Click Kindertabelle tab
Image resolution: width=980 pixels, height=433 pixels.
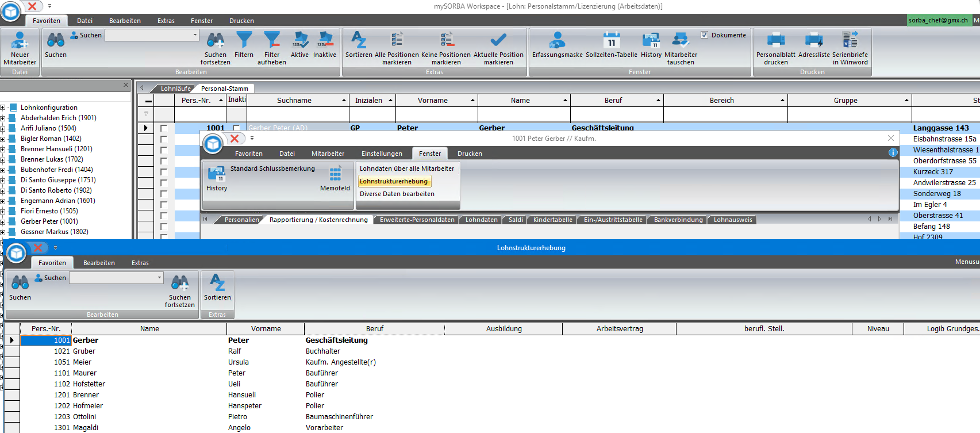[x=552, y=220]
